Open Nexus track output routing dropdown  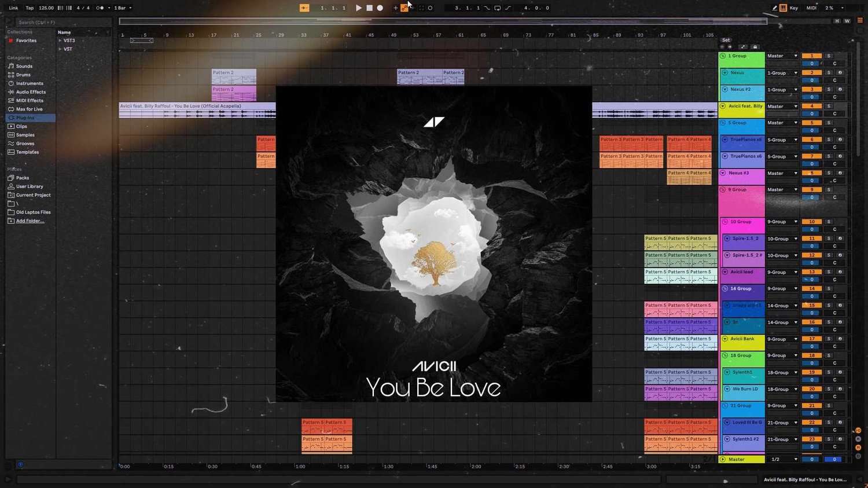(x=782, y=73)
